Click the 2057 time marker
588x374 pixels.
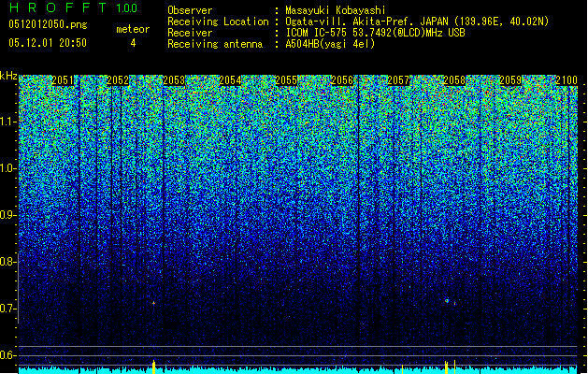[x=398, y=80]
